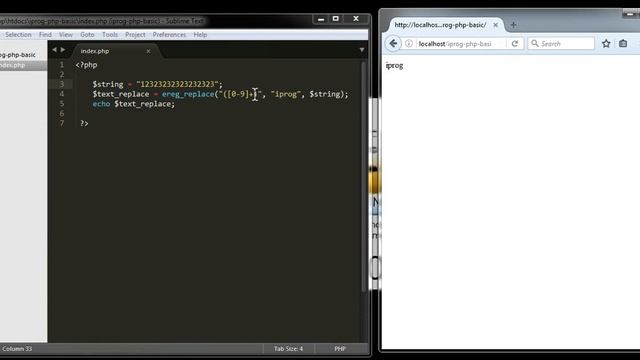Open the Find menu
640x360 pixels.
coord(45,35)
